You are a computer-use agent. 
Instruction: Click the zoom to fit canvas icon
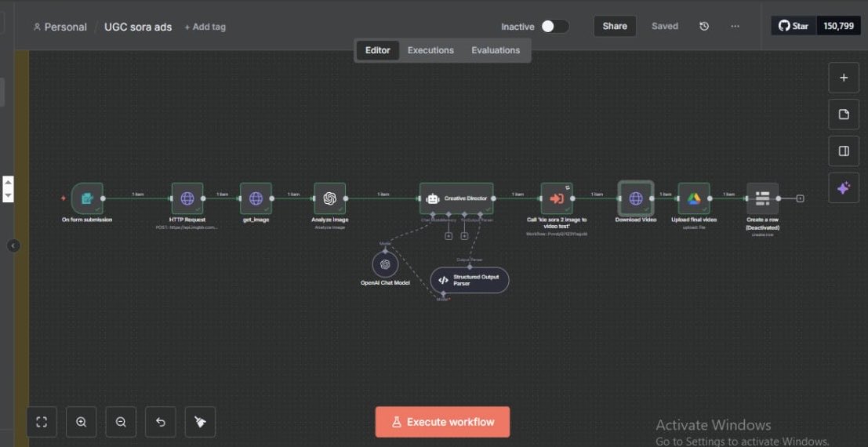coord(42,422)
